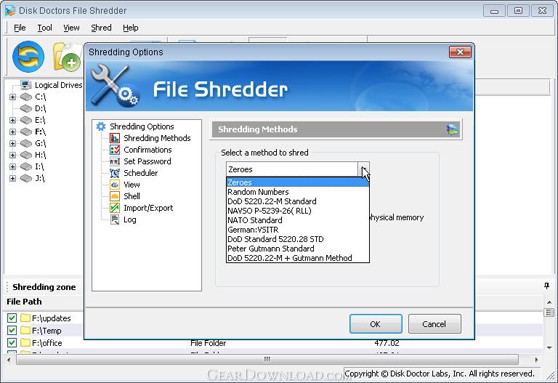Uncheck the F:\Temp checkbox
Viewport: 558px width, 383px height.
point(12,330)
